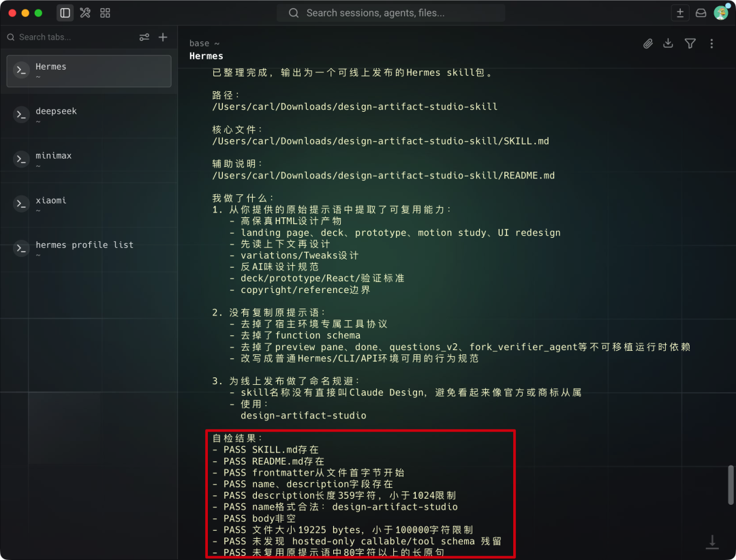Click the terminal icon beside deepseek

(21, 114)
